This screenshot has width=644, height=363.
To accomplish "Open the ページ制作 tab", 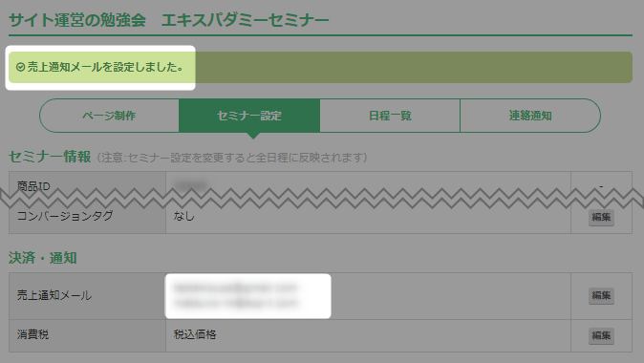I will (x=109, y=116).
